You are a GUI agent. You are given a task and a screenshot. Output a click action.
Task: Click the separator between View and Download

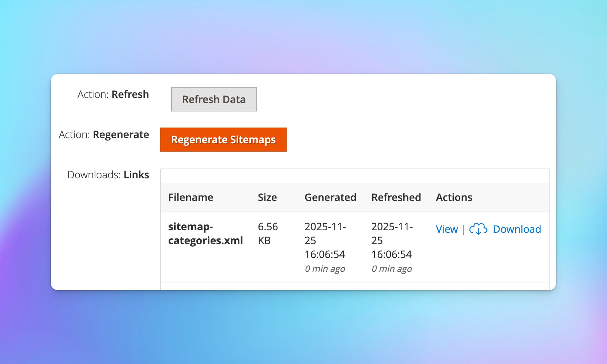[463, 230]
